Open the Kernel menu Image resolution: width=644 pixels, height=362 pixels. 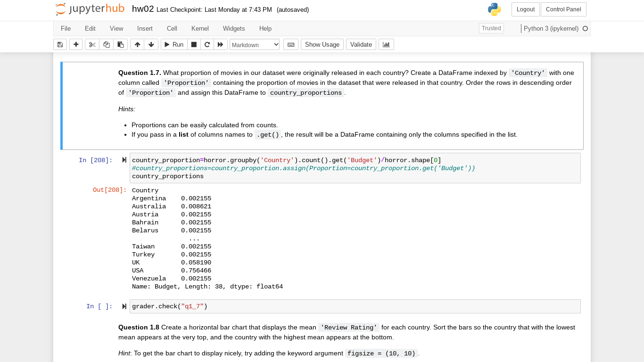coord(200,28)
